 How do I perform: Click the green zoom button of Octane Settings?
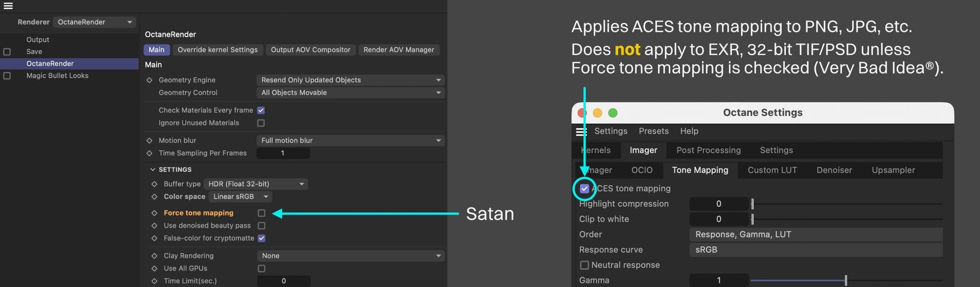(612, 113)
